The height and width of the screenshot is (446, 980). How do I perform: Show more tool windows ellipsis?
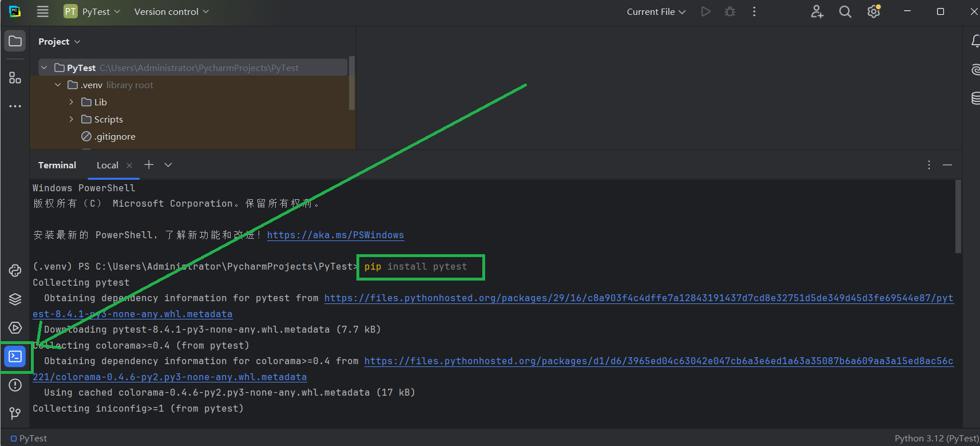[15, 106]
